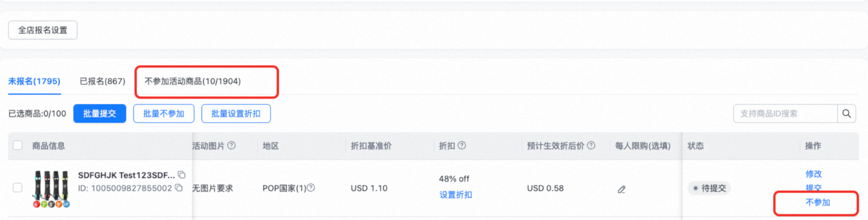Viewport: 868px width, 220px height.
Task: Tick the select-all checkbox in header
Action: pos(18,146)
